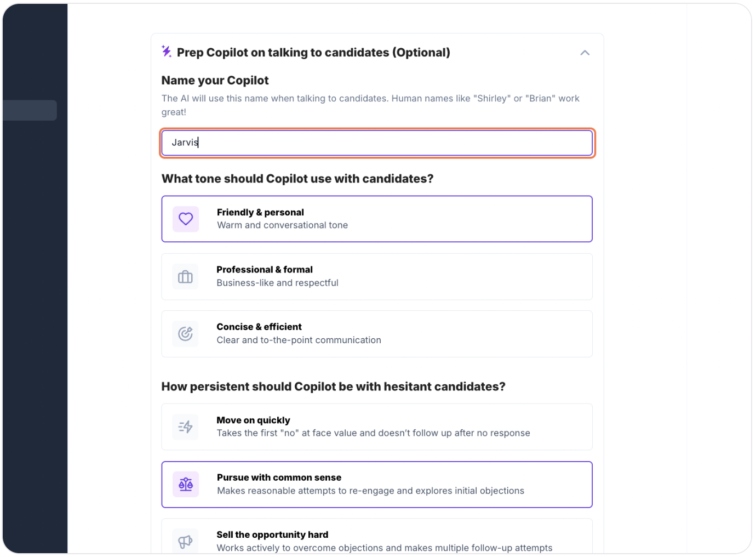Click the Prep Copilot on talking to candidates header

tap(313, 53)
